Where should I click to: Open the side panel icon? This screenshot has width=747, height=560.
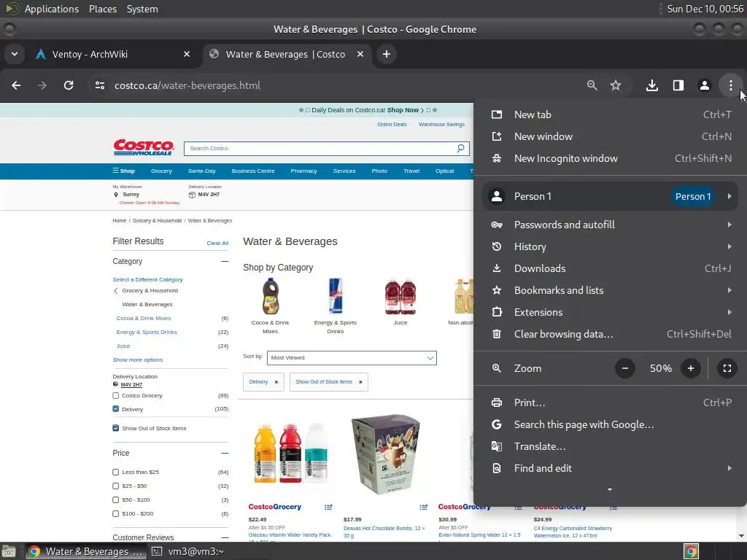[678, 85]
